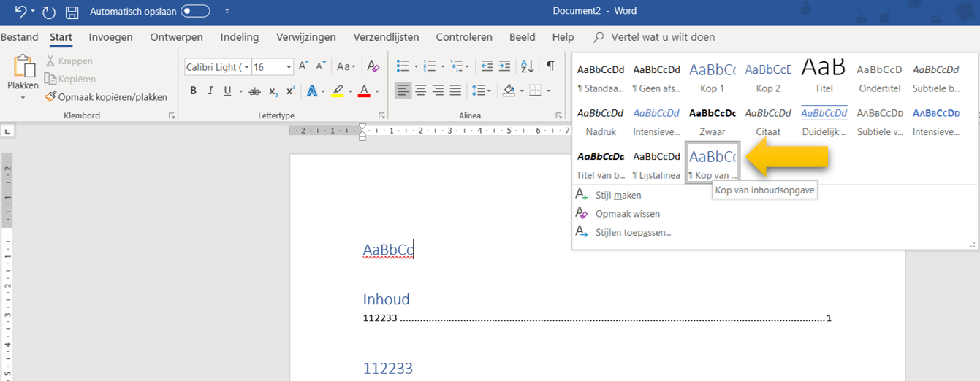The width and height of the screenshot is (980, 381).
Task: Click the Save icon in title bar
Action: tap(72, 12)
